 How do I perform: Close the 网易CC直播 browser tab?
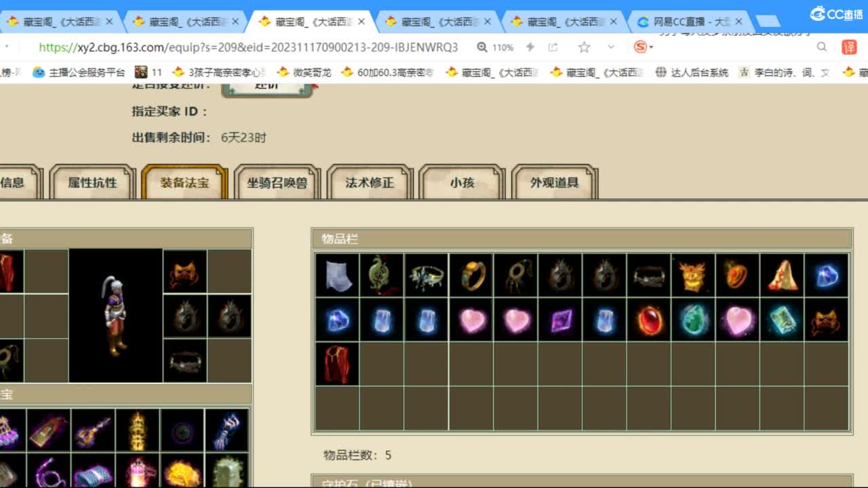pos(738,22)
